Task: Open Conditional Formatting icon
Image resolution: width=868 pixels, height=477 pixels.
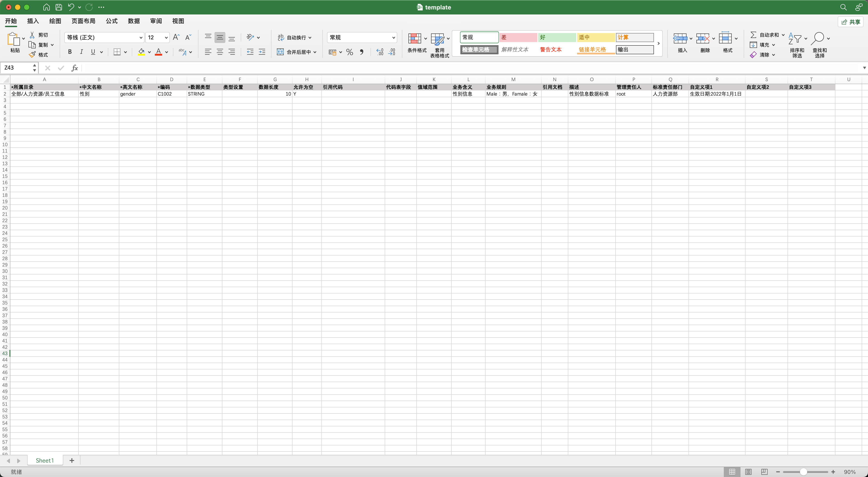Action: pos(415,38)
